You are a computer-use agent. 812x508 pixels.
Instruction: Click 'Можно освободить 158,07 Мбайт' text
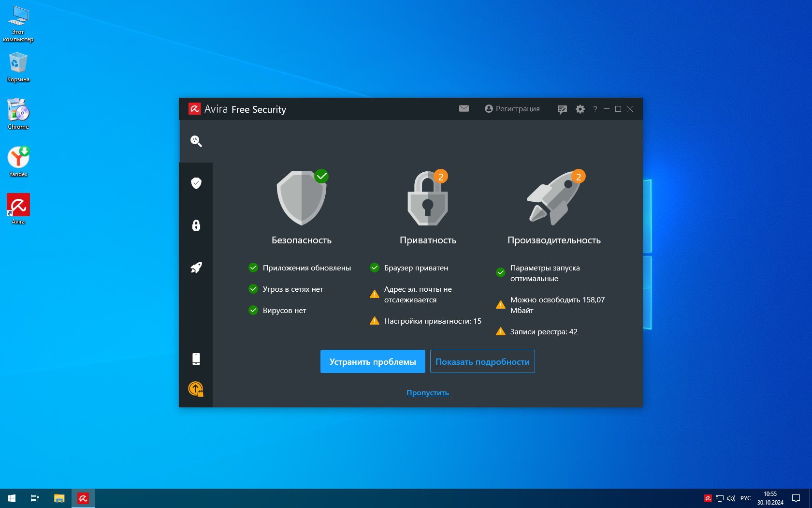[557, 305]
